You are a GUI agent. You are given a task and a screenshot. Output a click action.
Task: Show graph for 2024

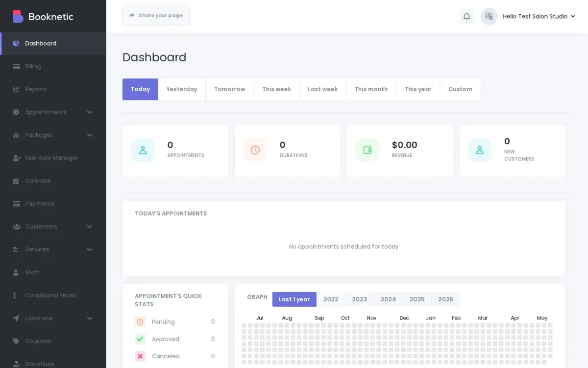pyautogui.click(x=388, y=299)
